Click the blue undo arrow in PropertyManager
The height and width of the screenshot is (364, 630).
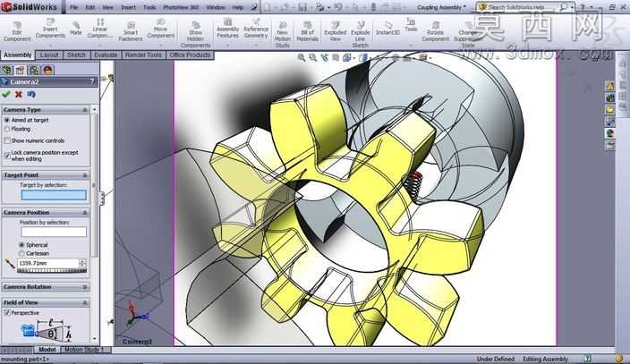tap(31, 94)
